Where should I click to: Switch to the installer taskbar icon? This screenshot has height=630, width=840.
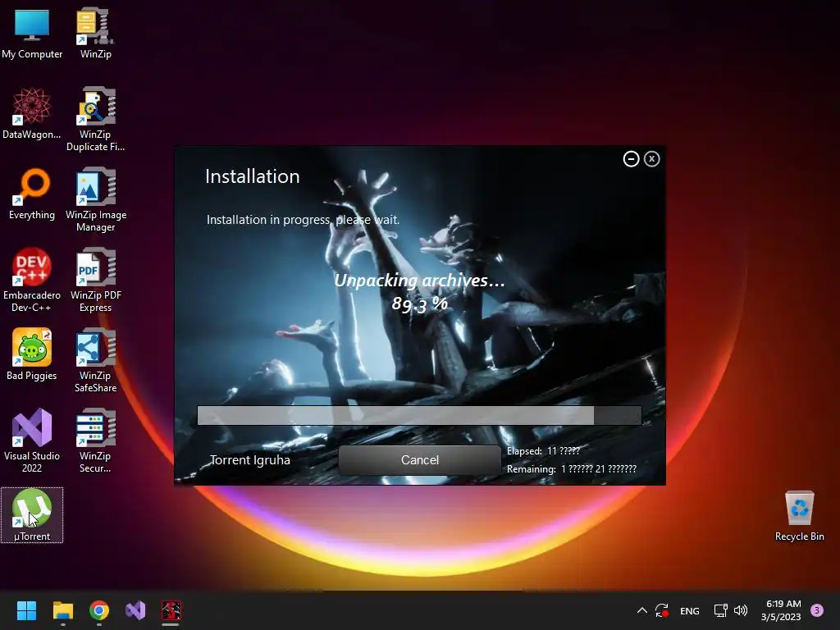[171, 610]
